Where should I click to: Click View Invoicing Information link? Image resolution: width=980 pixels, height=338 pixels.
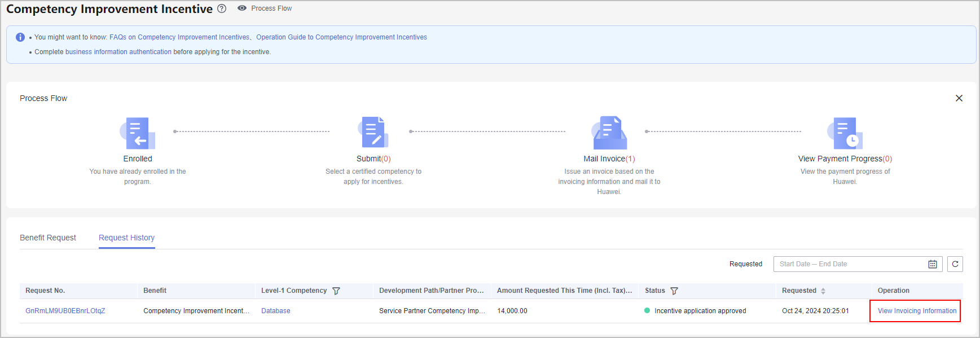coord(917,311)
